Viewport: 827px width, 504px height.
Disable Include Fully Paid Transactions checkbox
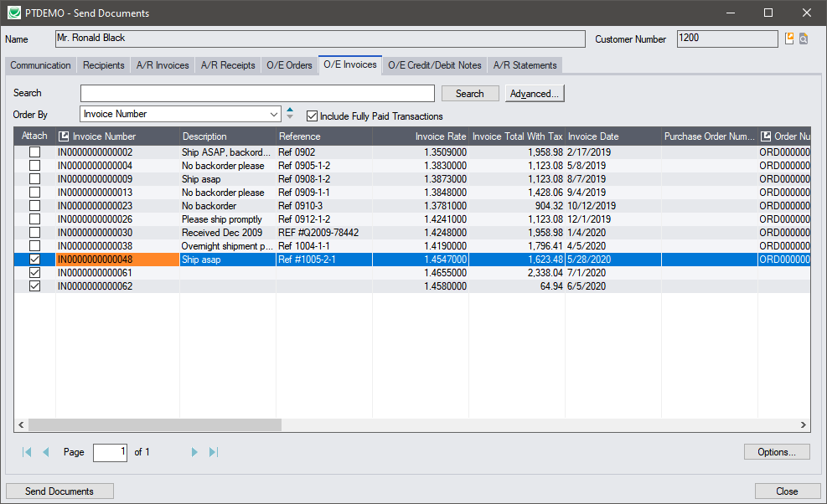tap(313, 116)
